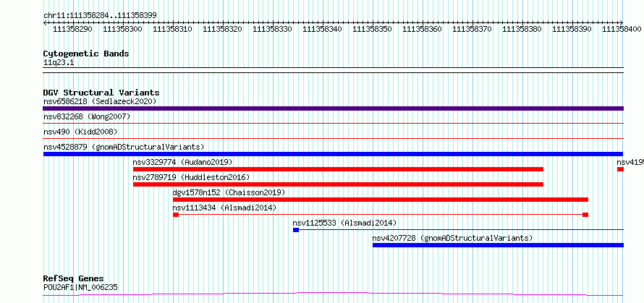Click the dgv1578n152 (Chaisson2019) label
Viewport: 644px width, 303px height.
click(x=229, y=192)
